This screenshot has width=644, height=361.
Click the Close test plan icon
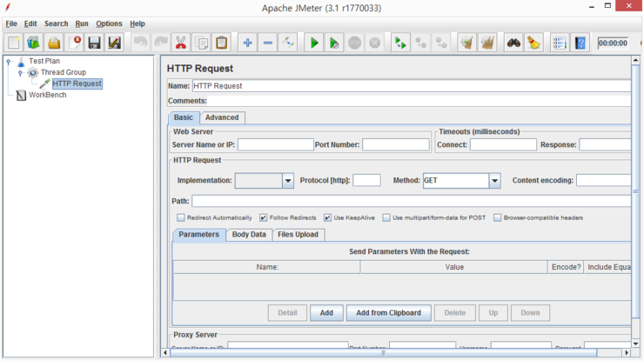point(74,43)
